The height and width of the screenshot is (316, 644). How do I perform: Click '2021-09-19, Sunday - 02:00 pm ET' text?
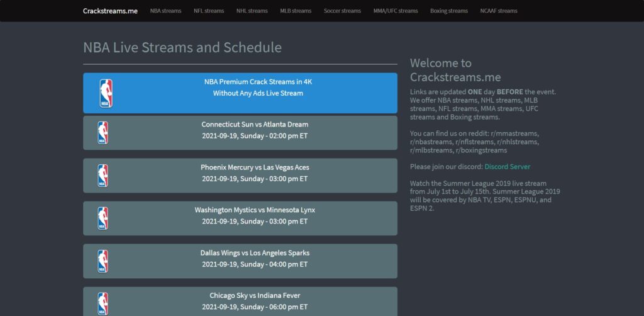pyautogui.click(x=255, y=136)
